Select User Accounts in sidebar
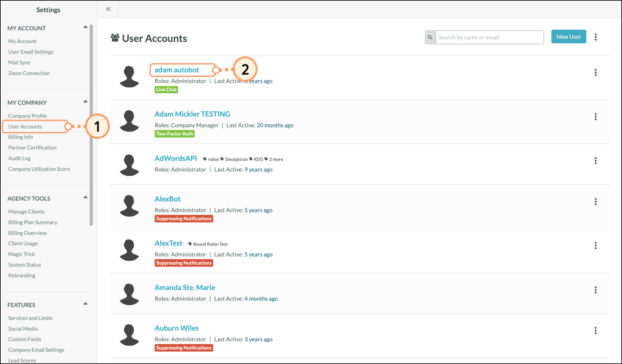The width and height of the screenshot is (622, 364). [x=25, y=127]
